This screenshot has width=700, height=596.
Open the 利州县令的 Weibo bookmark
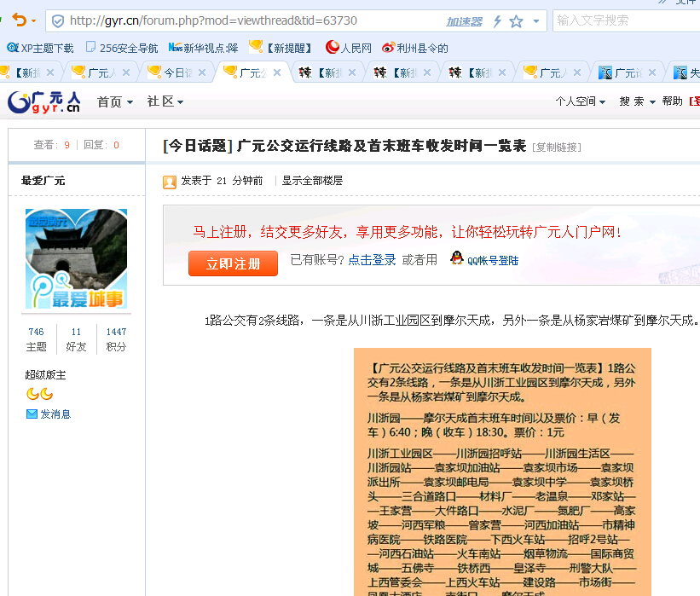415,48
